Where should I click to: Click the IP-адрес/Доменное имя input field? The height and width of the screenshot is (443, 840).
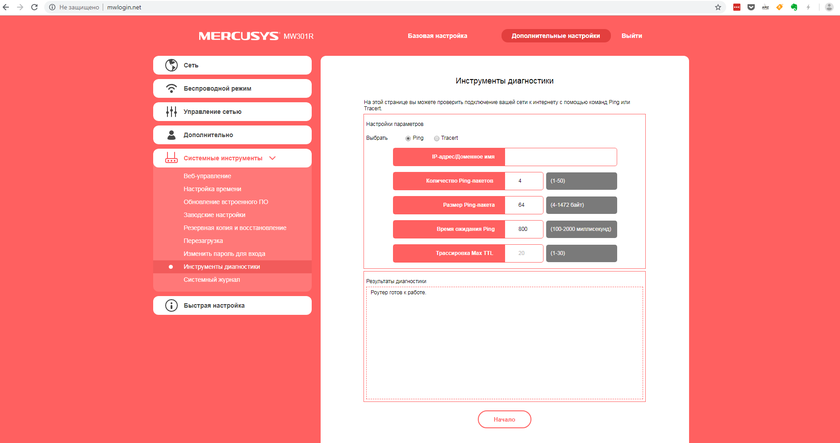pos(560,156)
